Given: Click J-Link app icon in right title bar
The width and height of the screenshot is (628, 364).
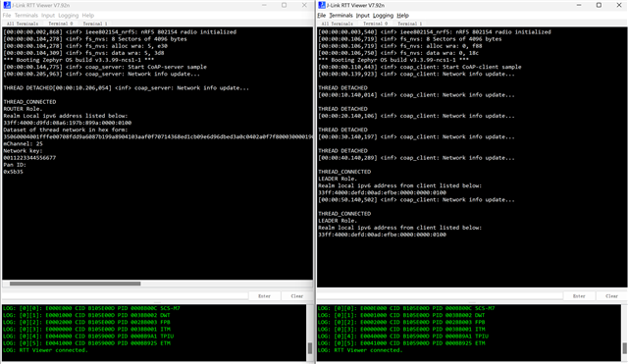Looking at the screenshot, I should (x=322, y=5).
